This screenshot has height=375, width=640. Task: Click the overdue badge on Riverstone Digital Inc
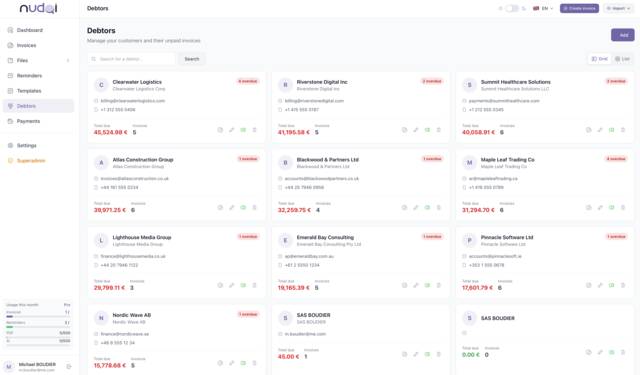432,81
